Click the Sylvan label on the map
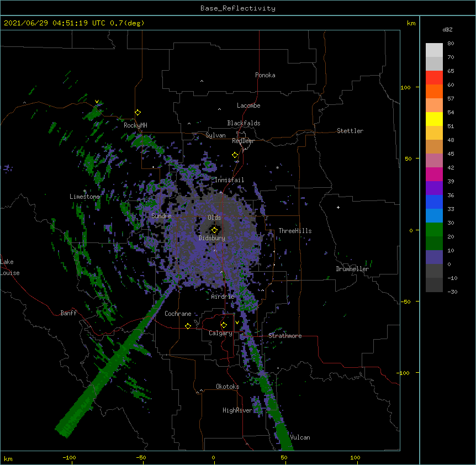Viewport: 476px width, 465px height. tap(215, 135)
